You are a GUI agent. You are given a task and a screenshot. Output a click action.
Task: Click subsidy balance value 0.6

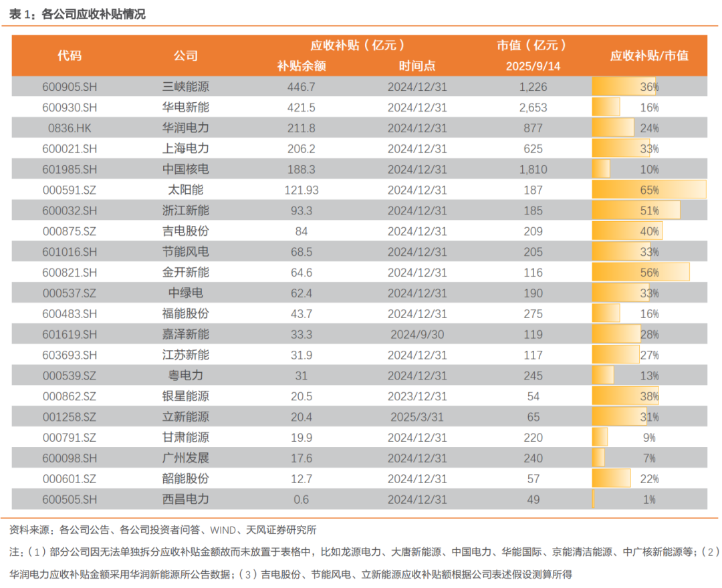point(302,500)
